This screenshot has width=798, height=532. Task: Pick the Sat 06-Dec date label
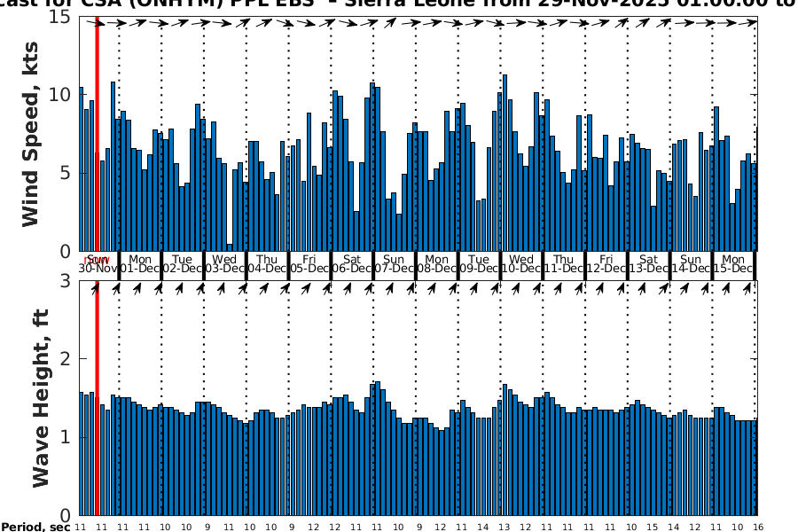352,263
